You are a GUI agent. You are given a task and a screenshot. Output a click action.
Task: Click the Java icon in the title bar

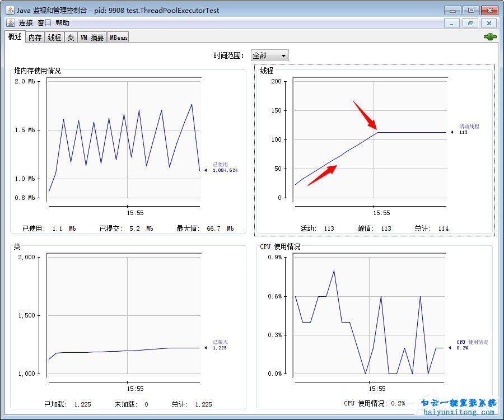pos(10,10)
